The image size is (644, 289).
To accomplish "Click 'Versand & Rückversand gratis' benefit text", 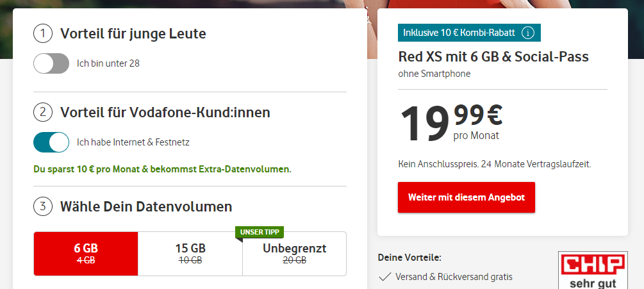I will (x=454, y=277).
